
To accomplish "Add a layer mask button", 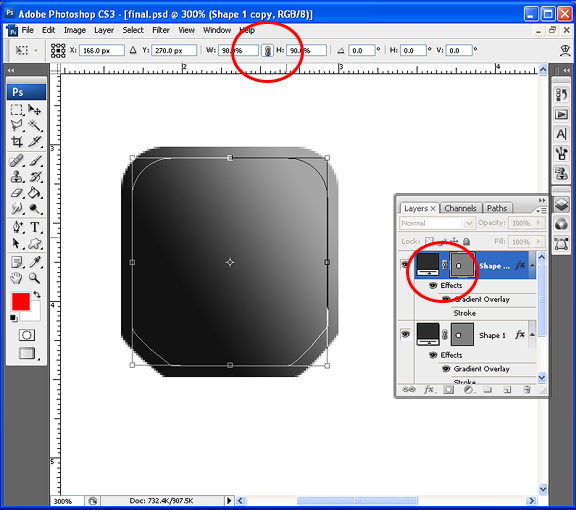I will [x=449, y=389].
